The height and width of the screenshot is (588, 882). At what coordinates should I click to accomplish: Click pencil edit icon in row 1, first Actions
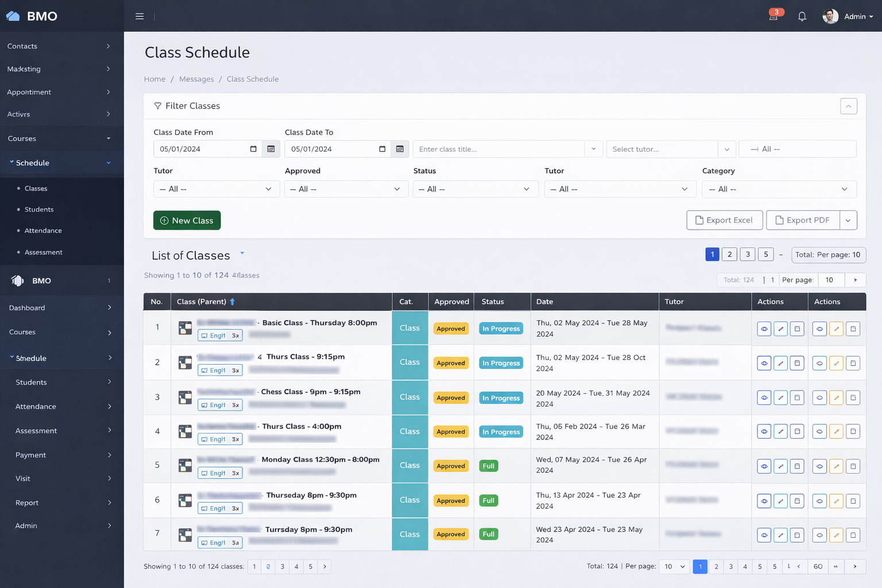(x=780, y=329)
